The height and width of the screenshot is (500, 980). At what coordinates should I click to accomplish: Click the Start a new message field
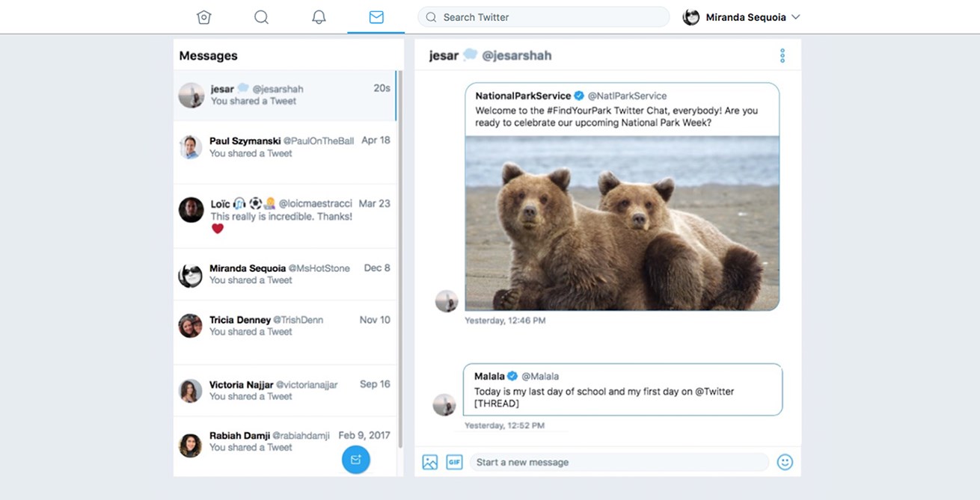pyautogui.click(x=621, y=462)
